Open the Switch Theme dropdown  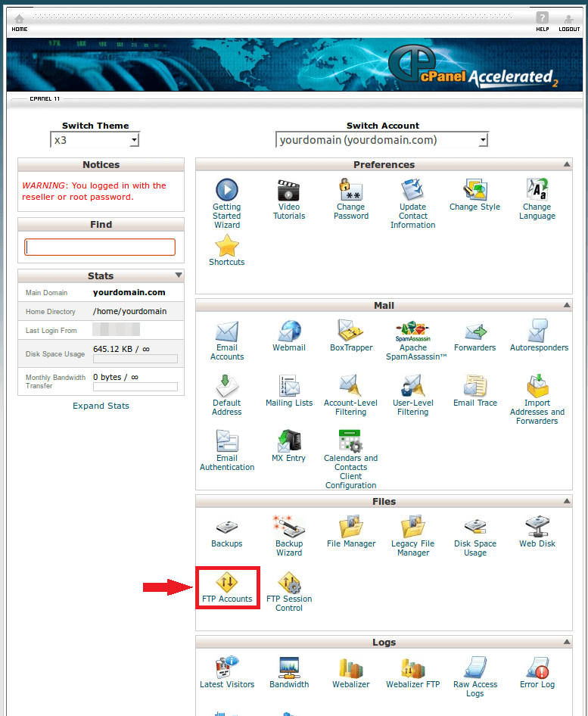95,140
